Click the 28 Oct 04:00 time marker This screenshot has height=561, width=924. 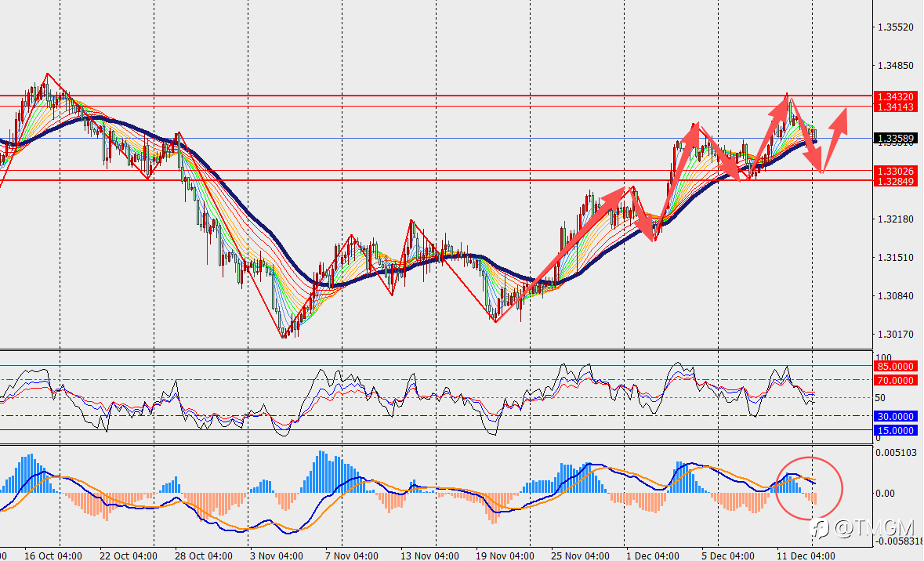(x=204, y=556)
